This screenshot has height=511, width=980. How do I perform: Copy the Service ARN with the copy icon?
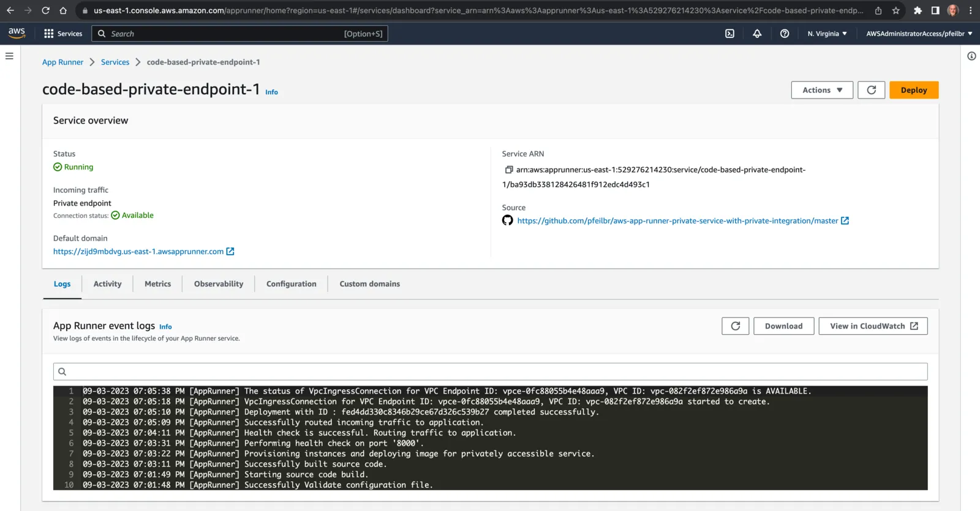click(508, 170)
